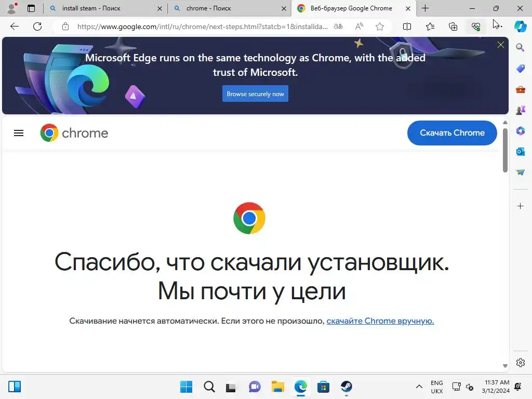Open Browser essentials heart icon
Viewport: 532px width, 399px height.
point(476,26)
